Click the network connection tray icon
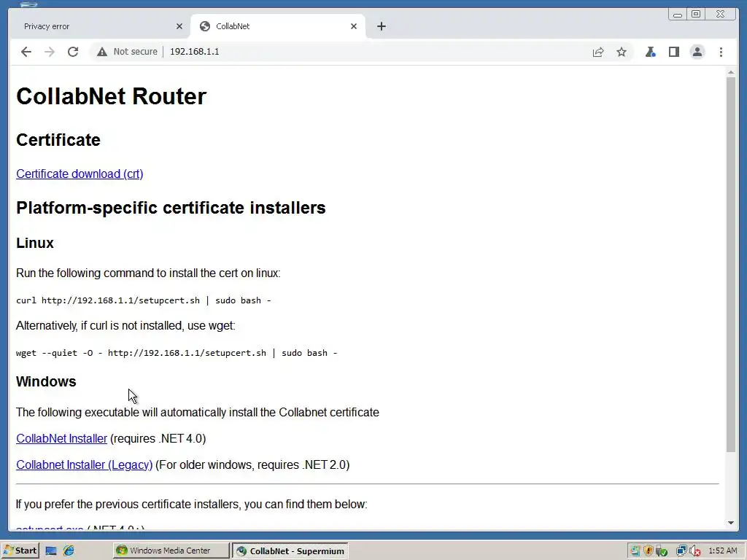 (x=682, y=551)
